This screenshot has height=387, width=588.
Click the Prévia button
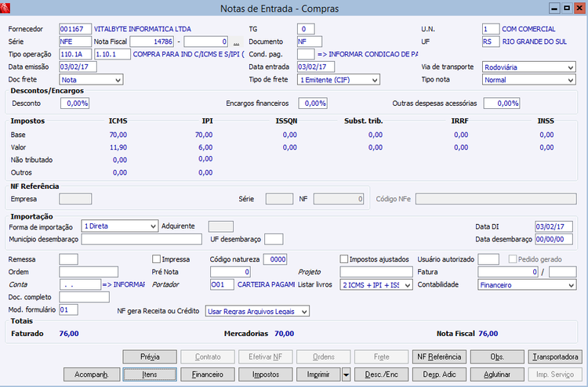[x=150, y=356]
